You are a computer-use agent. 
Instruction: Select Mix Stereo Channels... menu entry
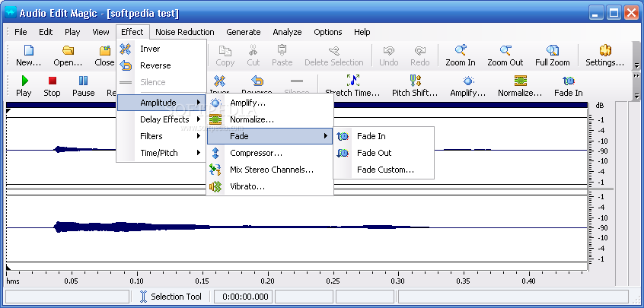tap(269, 170)
